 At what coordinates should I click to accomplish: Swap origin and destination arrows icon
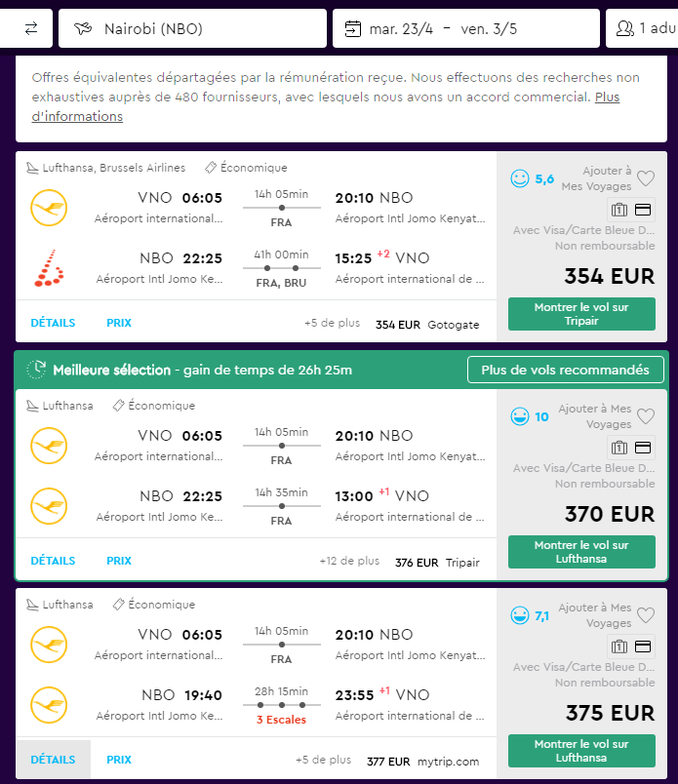[31, 28]
